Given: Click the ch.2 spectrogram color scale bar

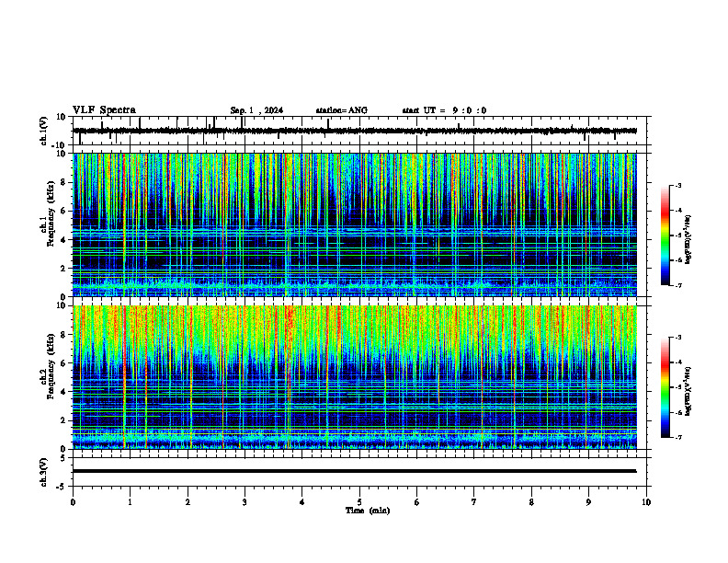Looking at the screenshot, I should tap(665, 387).
